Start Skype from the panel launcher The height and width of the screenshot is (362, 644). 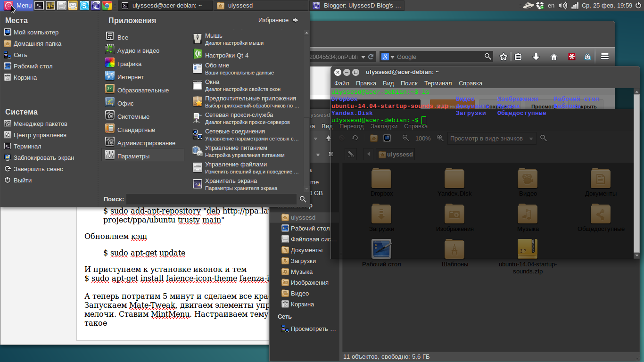tap(84, 6)
